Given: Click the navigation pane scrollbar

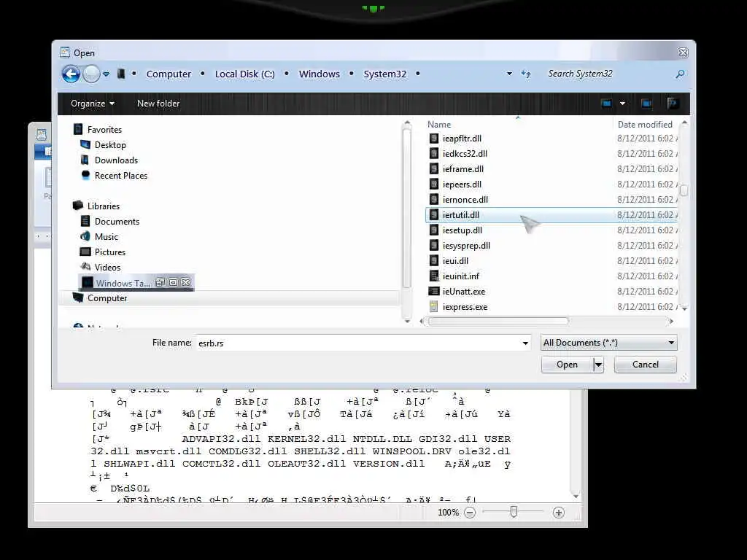Looking at the screenshot, I should (407, 209).
